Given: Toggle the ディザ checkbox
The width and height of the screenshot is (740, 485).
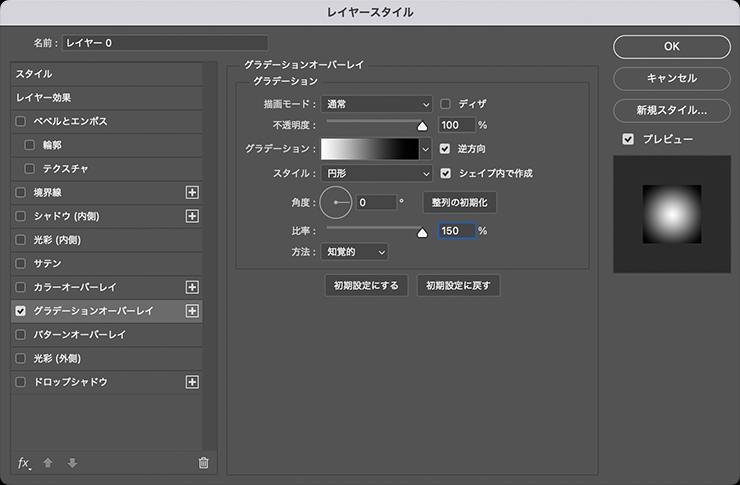Looking at the screenshot, I should click(445, 104).
